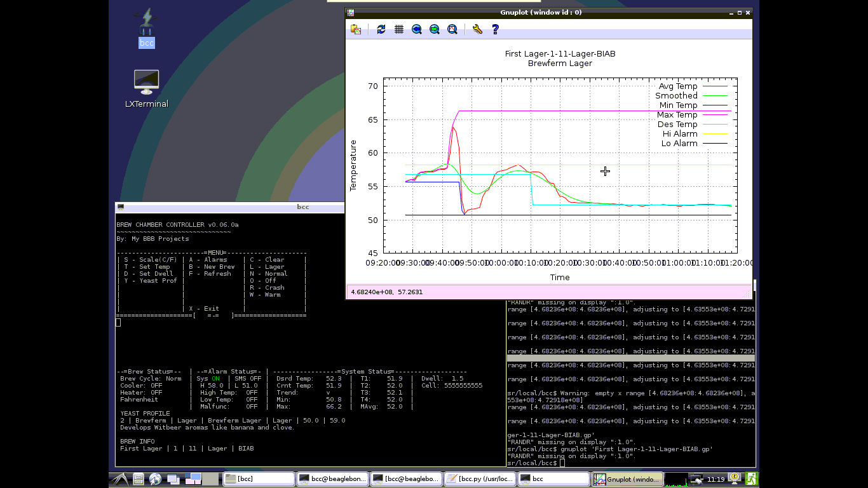The image size is (868, 488).
Task: Launch the file manager from the panel
Action: [139, 479]
